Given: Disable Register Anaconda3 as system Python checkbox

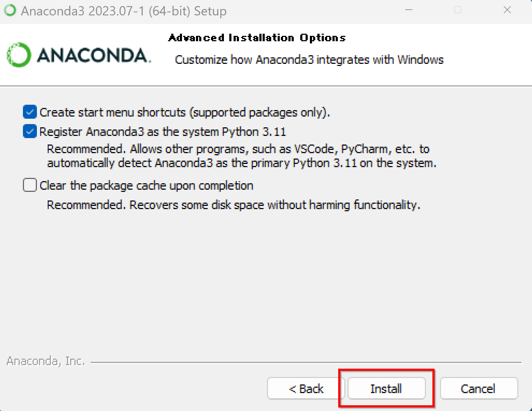Looking at the screenshot, I should click(30, 131).
